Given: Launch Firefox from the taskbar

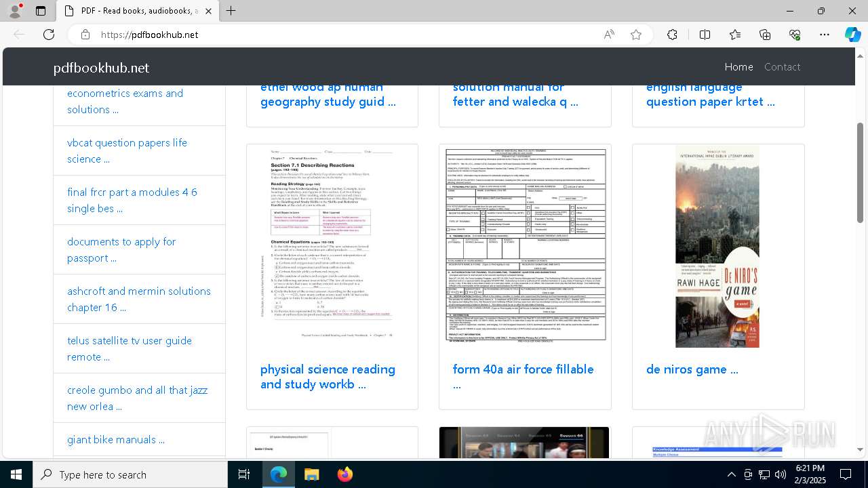Looking at the screenshot, I should (x=344, y=474).
